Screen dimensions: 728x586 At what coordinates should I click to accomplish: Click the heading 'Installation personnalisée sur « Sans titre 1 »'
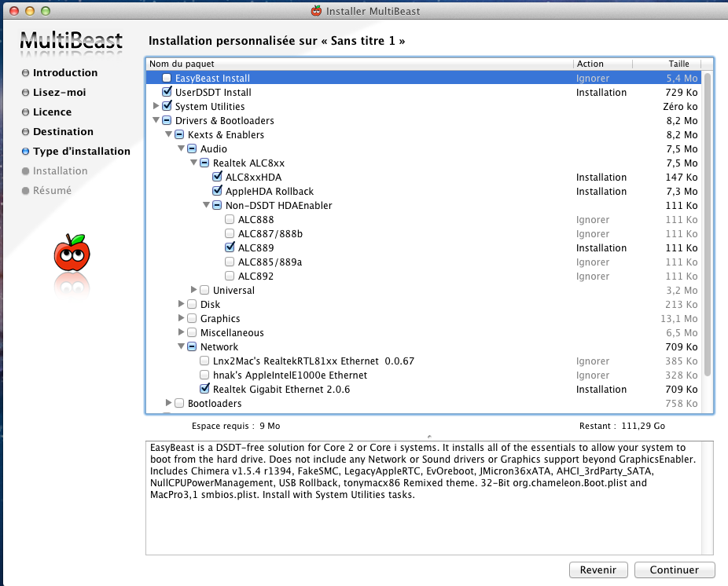(x=277, y=41)
